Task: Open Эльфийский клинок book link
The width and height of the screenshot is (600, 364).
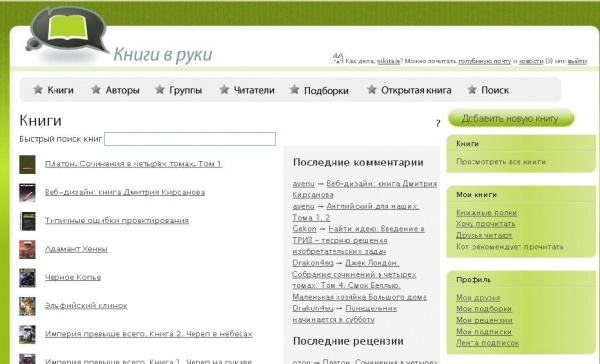Action: pos(86,305)
